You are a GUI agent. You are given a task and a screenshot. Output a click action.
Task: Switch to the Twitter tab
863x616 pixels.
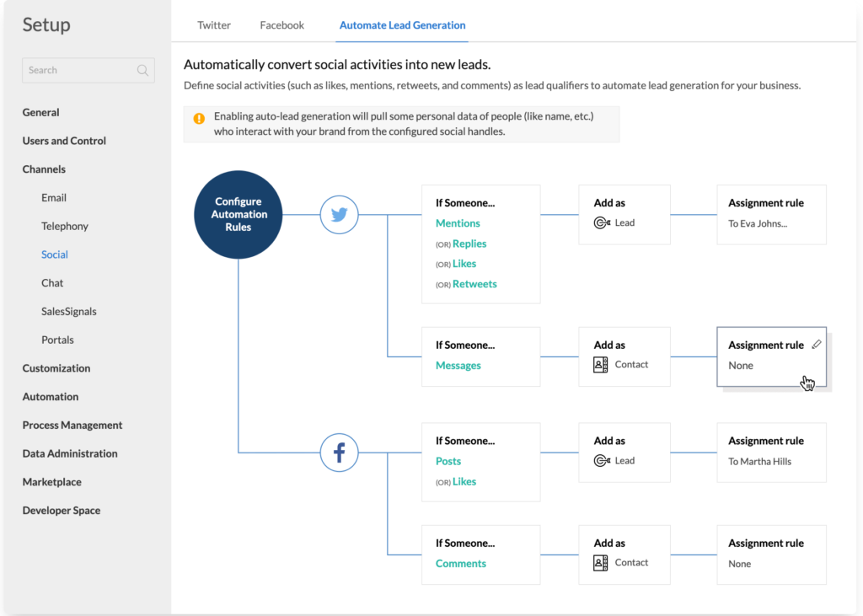(x=214, y=25)
